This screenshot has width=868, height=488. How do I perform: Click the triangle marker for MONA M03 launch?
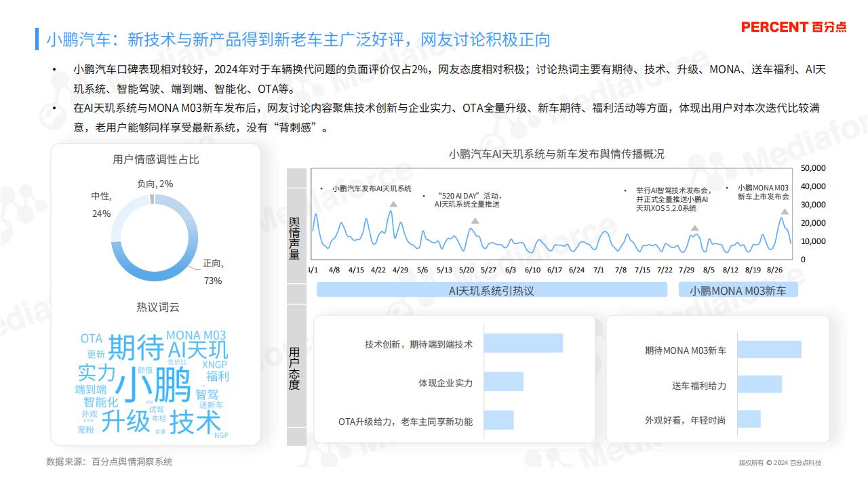784,211
